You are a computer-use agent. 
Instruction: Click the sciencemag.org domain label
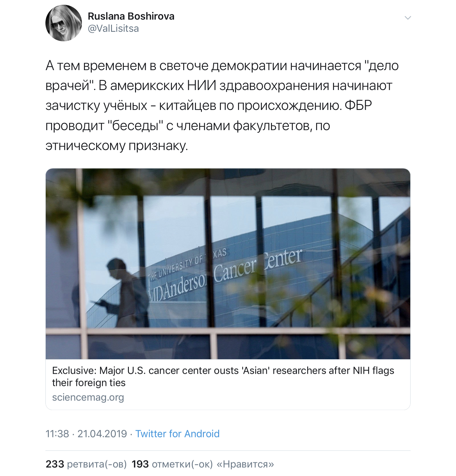click(x=88, y=397)
